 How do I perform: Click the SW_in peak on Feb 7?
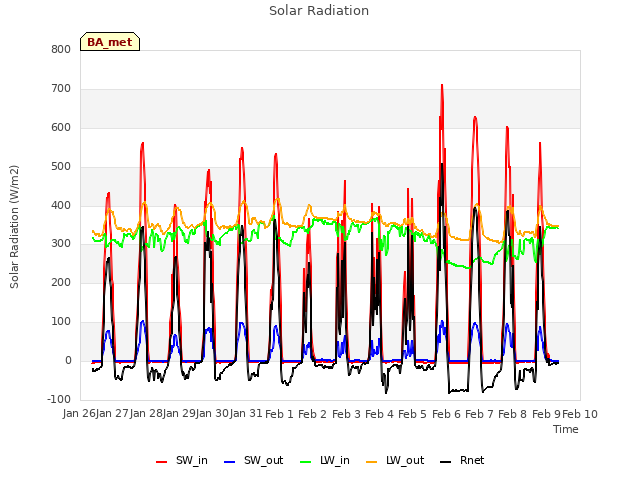[x=475, y=118]
